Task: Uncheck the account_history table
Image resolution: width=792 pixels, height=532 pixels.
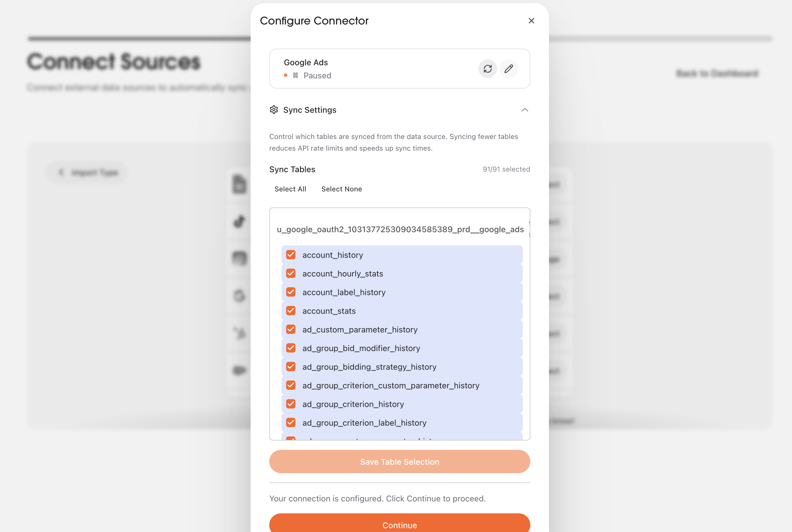Action: pos(291,254)
